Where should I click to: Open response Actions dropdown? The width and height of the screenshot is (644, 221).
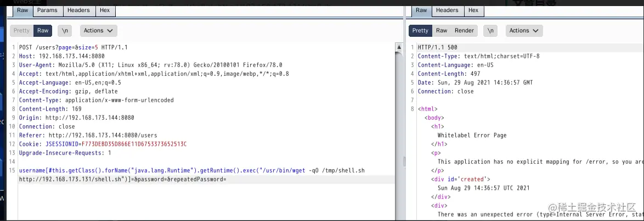point(524,30)
